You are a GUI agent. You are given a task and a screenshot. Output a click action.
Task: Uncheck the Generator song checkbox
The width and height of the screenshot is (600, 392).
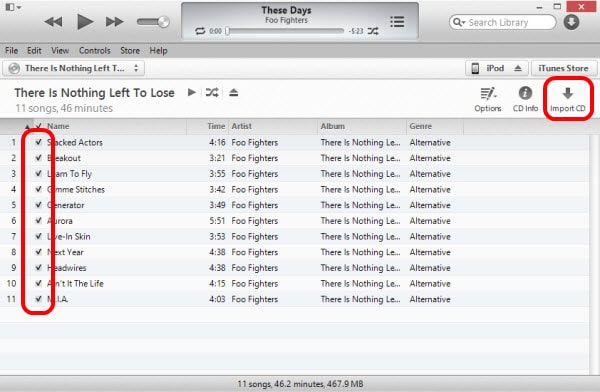pyautogui.click(x=38, y=205)
